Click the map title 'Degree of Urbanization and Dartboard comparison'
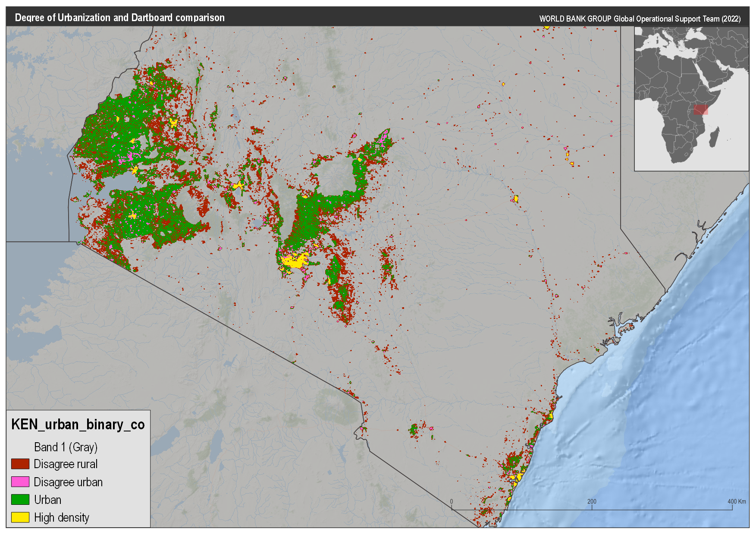This screenshot has height=535, width=756. pos(119,18)
